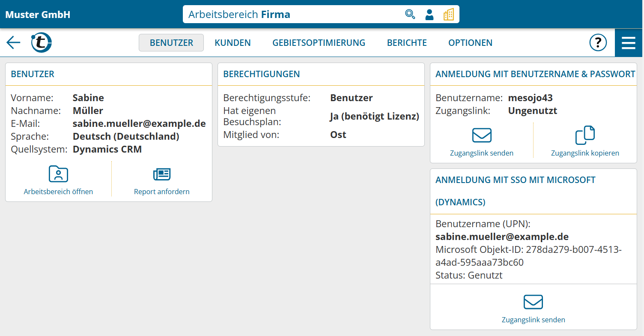Click the round t logo icon
The width and height of the screenshot is (644, 336).
click(x=41, y=42)
